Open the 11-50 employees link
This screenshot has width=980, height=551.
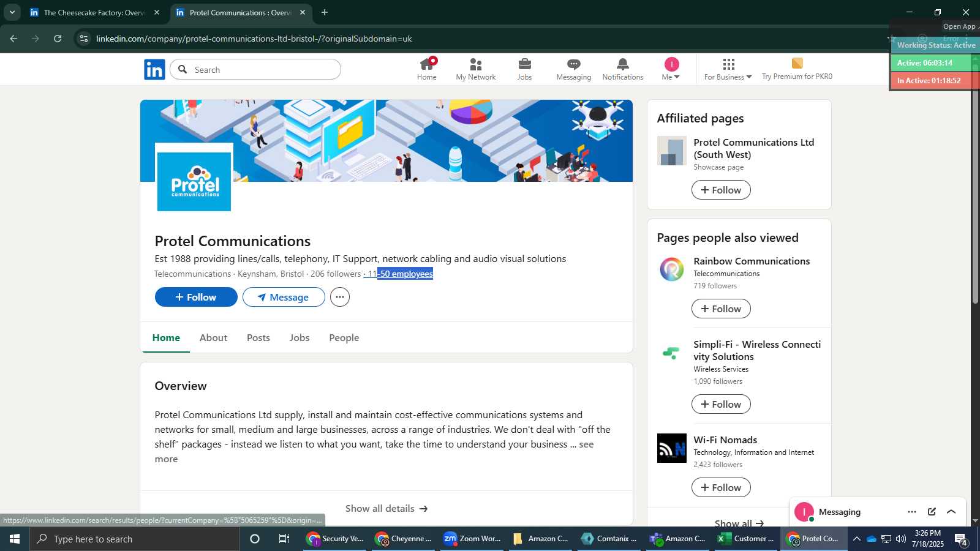pyautogui.click(x=399, y=274)
